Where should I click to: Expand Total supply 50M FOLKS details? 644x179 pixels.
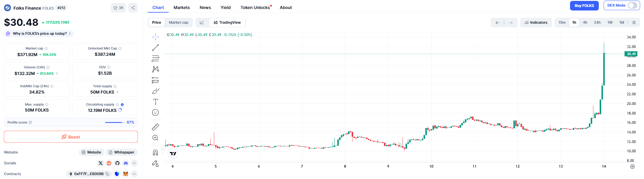[117, 92]
